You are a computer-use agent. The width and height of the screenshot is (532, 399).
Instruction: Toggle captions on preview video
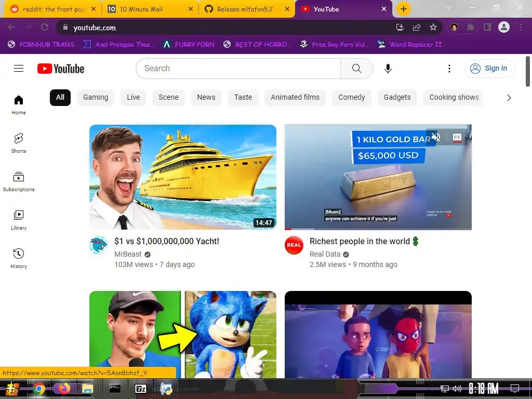click(457, 137)
